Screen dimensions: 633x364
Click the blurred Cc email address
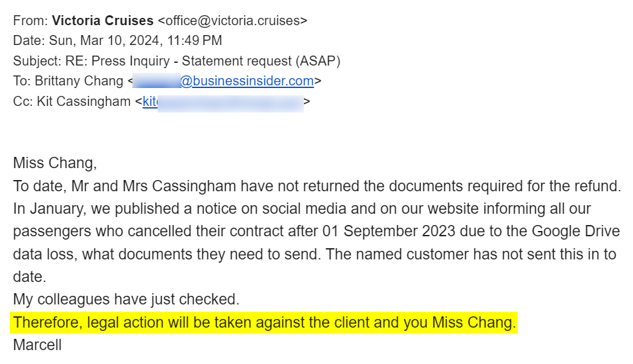pyautogui.click(x=230, y=103)
